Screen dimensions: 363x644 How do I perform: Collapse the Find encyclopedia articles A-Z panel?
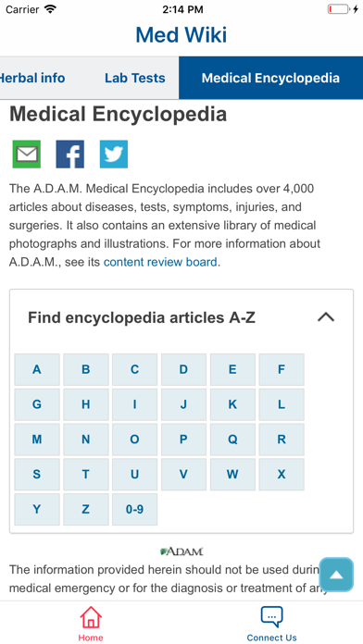(x=326, y=317)
